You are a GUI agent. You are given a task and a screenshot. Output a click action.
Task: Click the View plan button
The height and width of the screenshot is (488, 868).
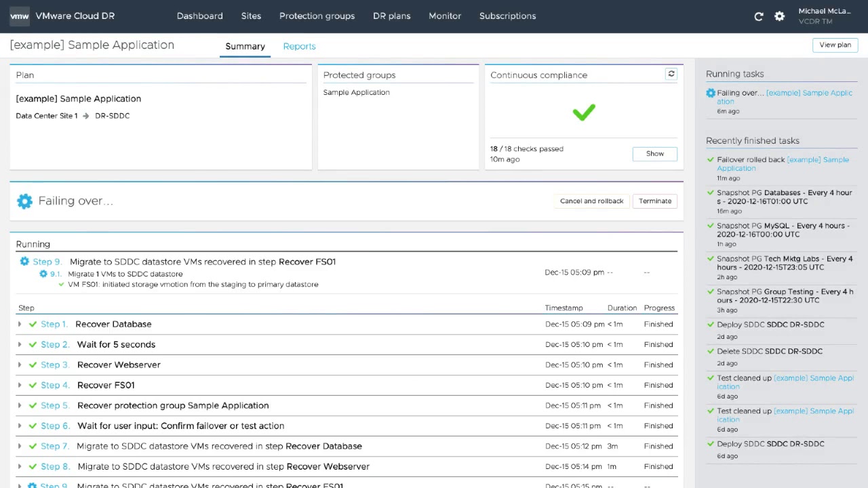tap(835, 45)
